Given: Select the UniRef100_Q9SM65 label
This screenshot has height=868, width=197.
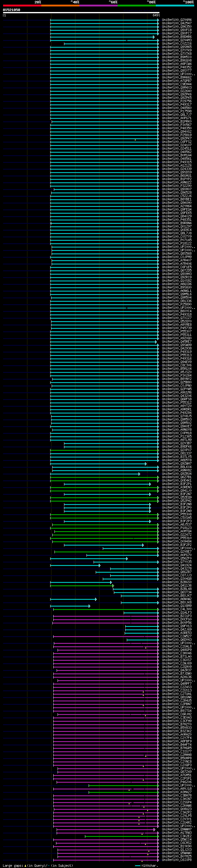Looking at the screenshot, I should [x=177, y=47].
